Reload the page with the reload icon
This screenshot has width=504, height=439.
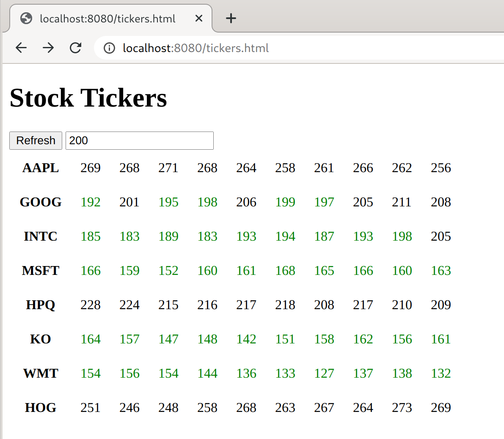point(75,48)
